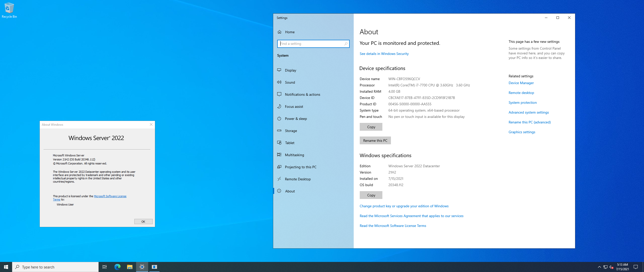This screenshot has height=272, width=644.
Task: Open the clock showing 5:13 AM
Action: (x=622, y=267)
